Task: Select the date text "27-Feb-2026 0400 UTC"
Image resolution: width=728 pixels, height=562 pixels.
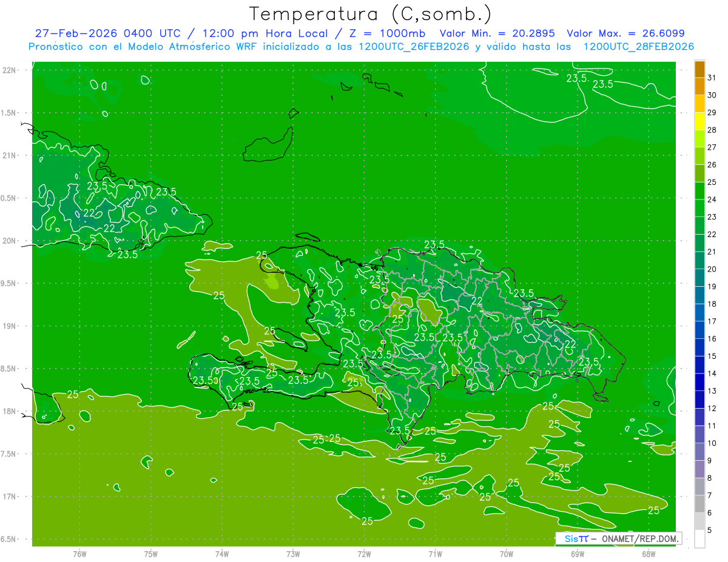Action: (107, 33)
